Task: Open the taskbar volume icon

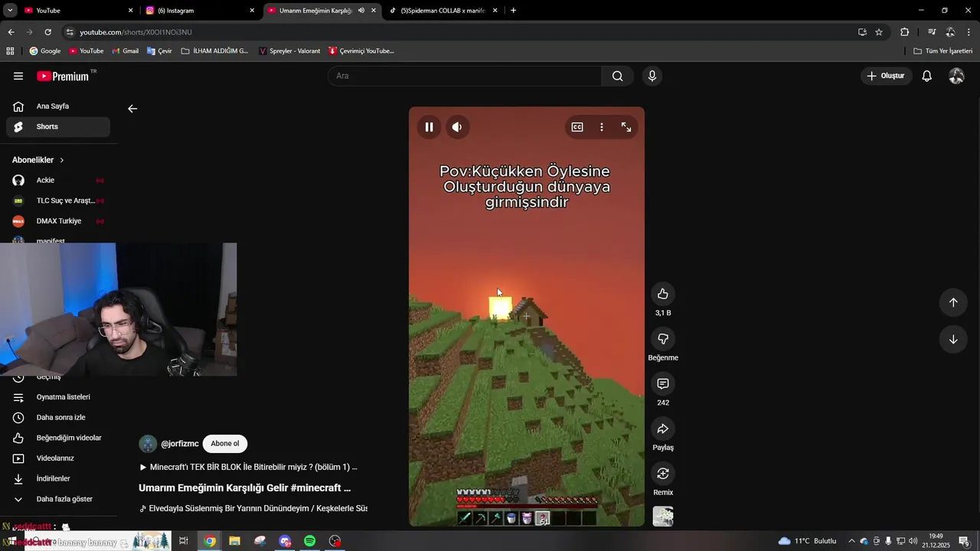Action: click(913, 541)
